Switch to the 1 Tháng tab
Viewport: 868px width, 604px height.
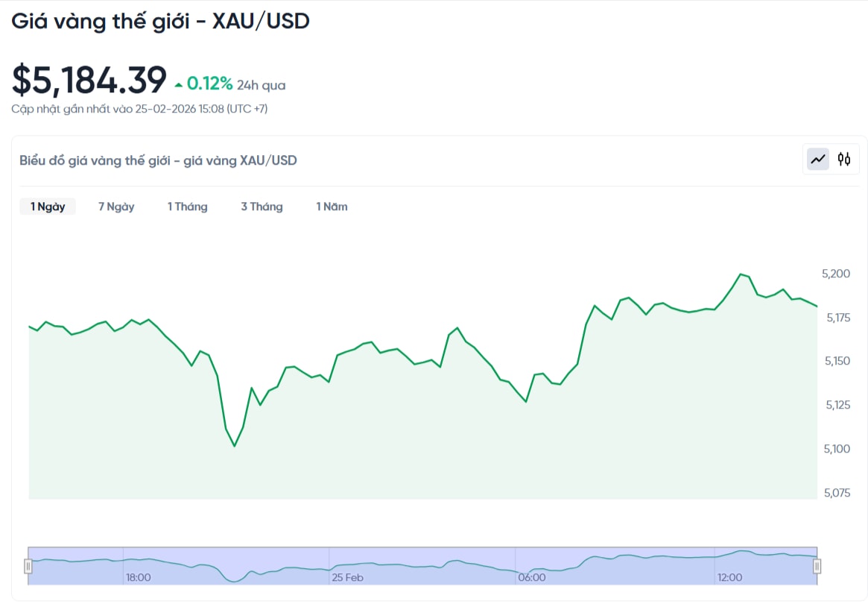point(187,207)
